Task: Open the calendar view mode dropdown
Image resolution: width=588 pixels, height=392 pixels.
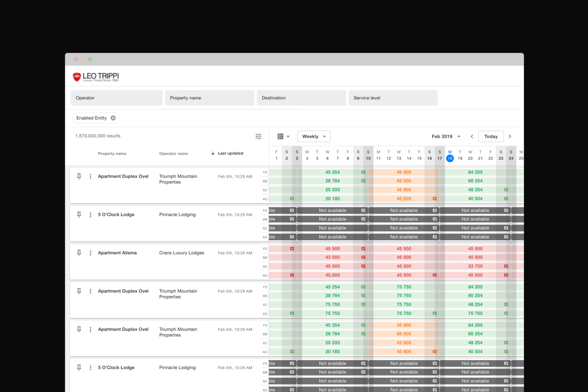Action: pyautogui.click(x=284, y=136)
